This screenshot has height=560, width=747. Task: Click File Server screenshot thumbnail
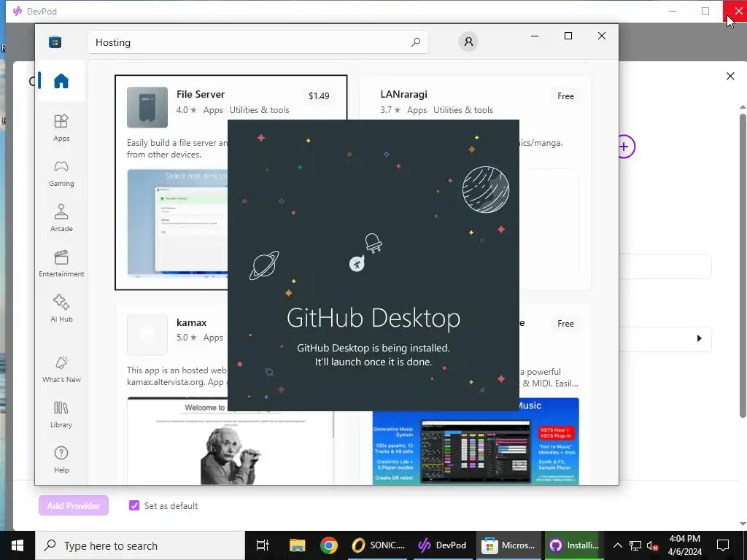178,223
